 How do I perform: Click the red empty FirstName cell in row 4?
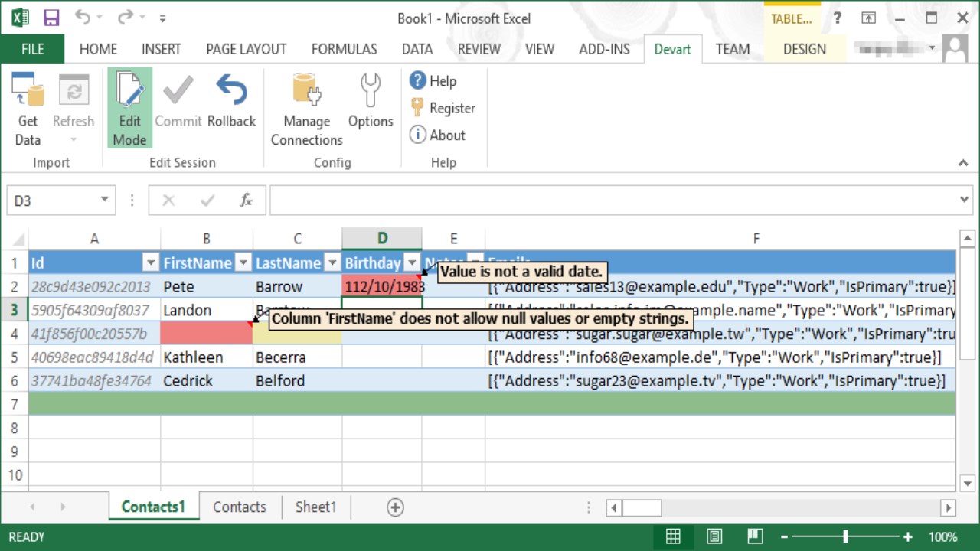tap(207, 334)
